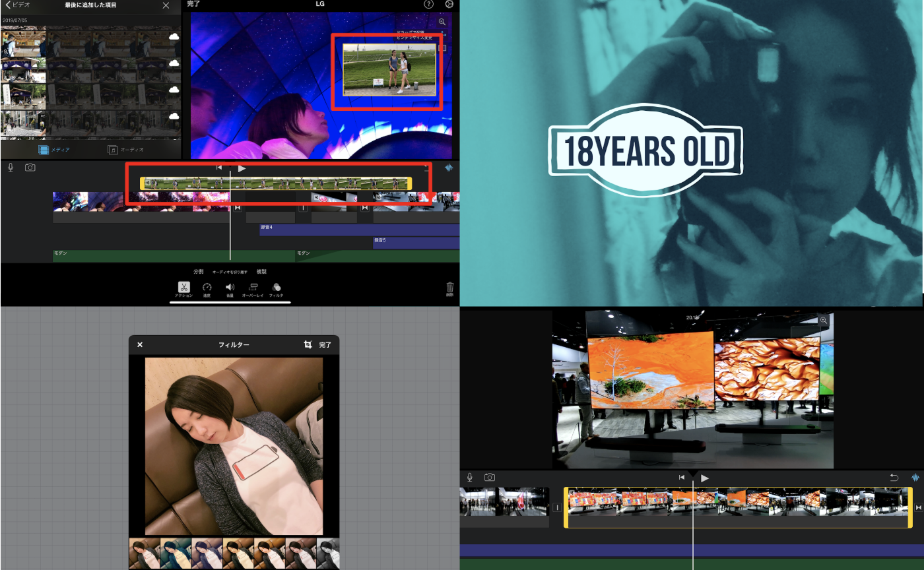924x570 pixels.
Task: Tap the microphone icon in LG editor timeline
Action: [x=11, y=168]
